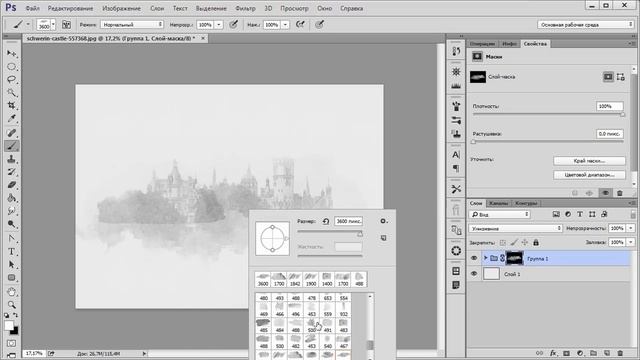Open layer fill Заливка dropdown arrow
The width and height of the screenshot is (640, 360).
point(631,242)
